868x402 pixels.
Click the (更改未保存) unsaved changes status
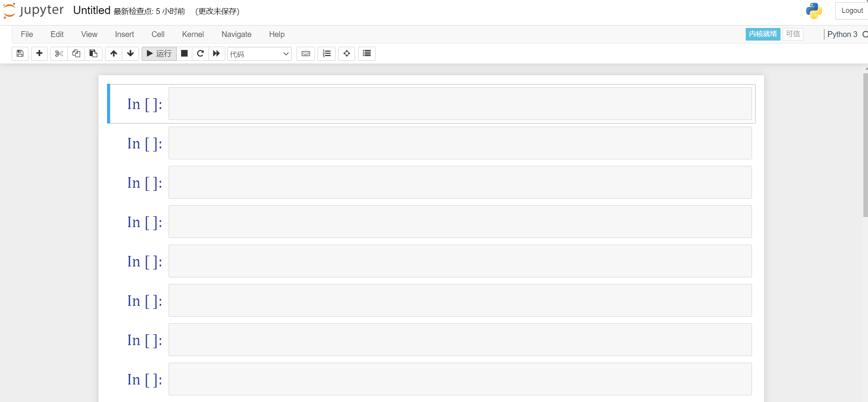(217, 11)
